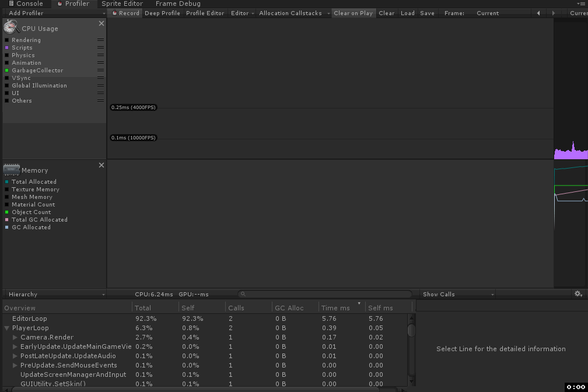Switch to the Console tab
Image resolution: width=588 pixels, height=392 pixels.
point(26,3)
